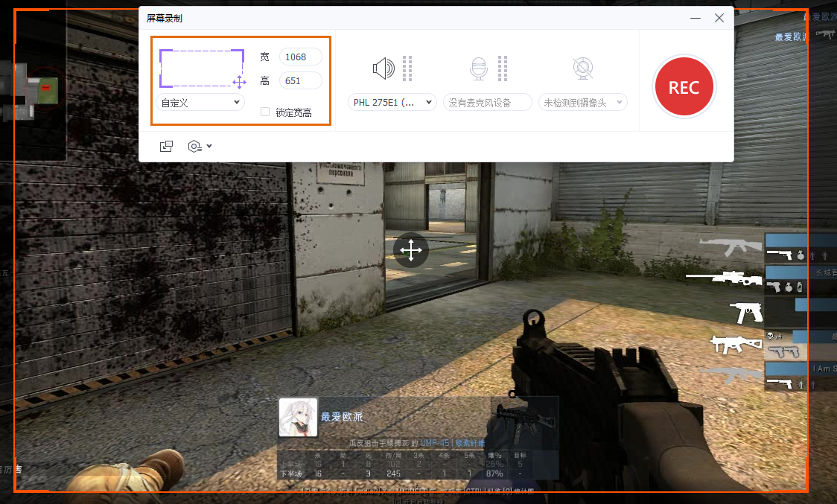The image size is (837, 504).
Task: Click the white submachine gun icon on right
Action: 736,344
